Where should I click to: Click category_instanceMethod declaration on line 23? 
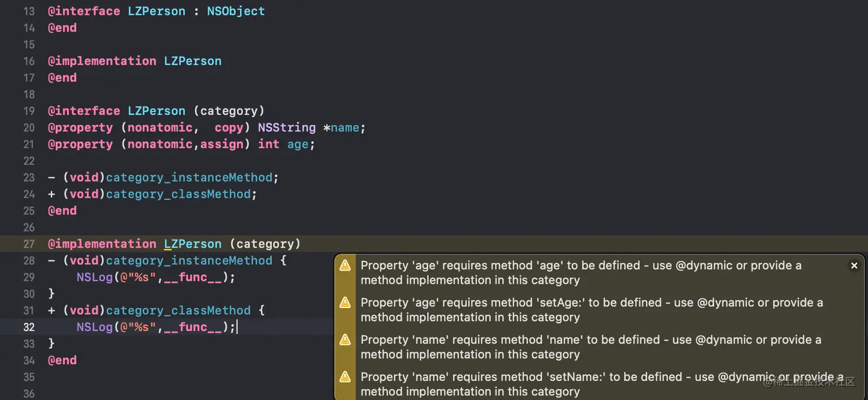click(188, 178)
